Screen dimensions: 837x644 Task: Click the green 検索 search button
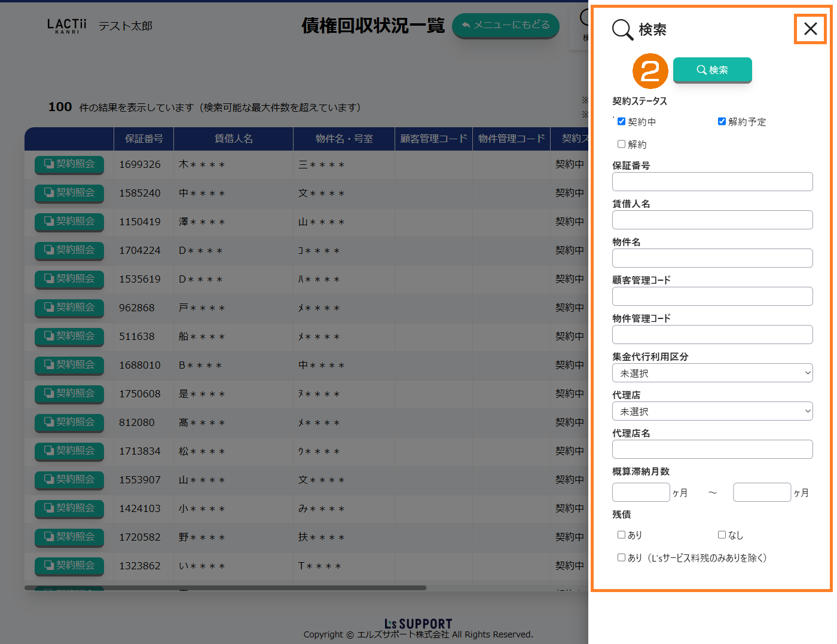712,70
